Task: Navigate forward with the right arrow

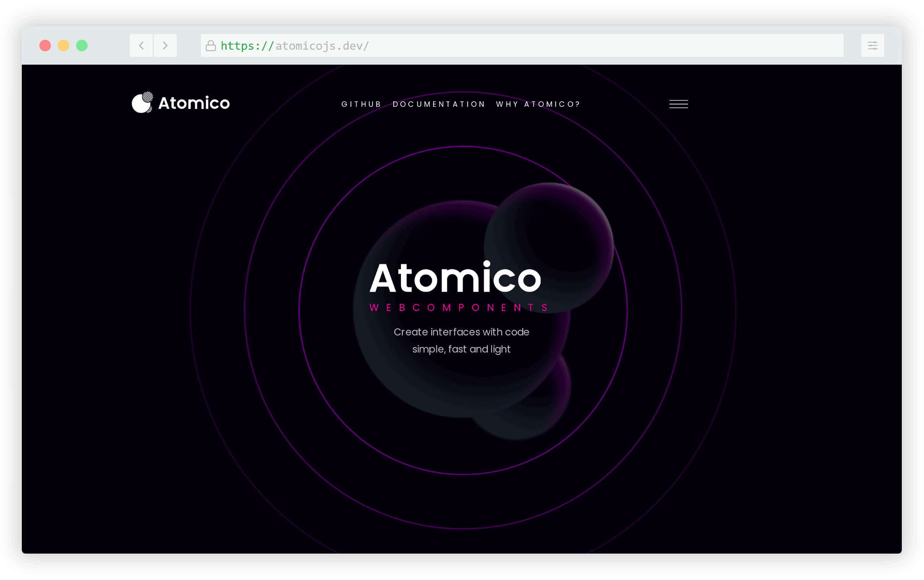Action: tap(165, 45)
